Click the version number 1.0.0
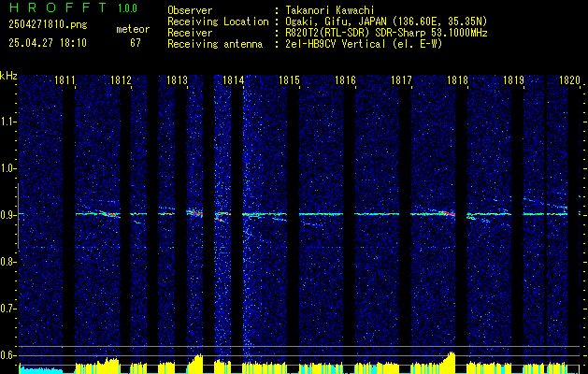Viewport: 588px width, 374px height. click(127, 8)
